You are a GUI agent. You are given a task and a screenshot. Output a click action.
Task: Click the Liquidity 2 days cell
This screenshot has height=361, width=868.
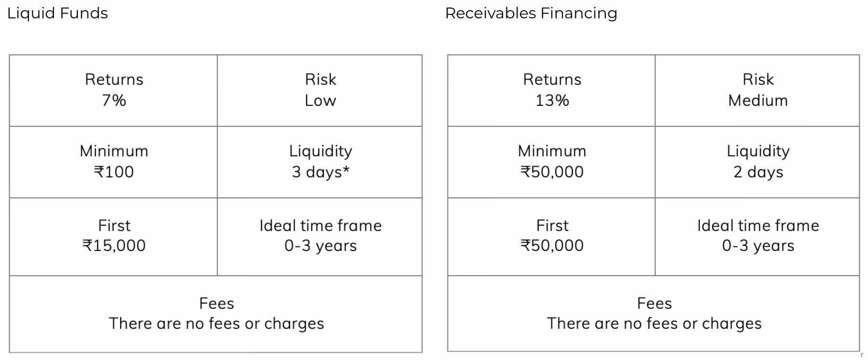tap(757, 162)
